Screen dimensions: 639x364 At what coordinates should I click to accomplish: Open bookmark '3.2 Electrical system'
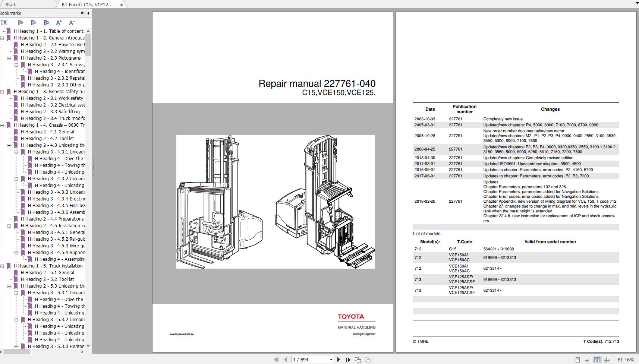(x=53, y=105)
